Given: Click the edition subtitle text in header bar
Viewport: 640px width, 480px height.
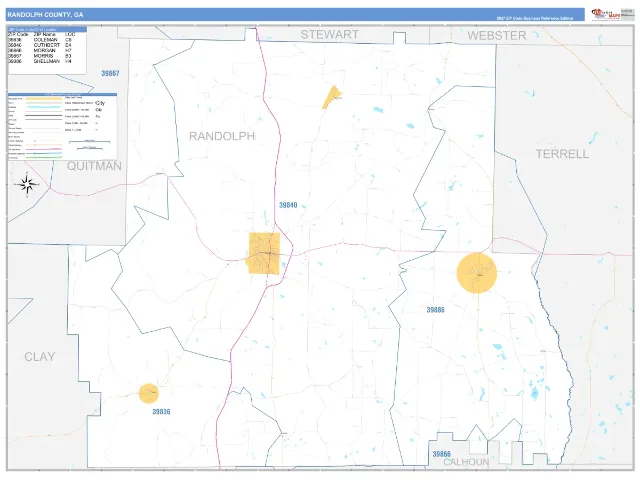Looking at the screenshot, I should click(x=534, y=18).
